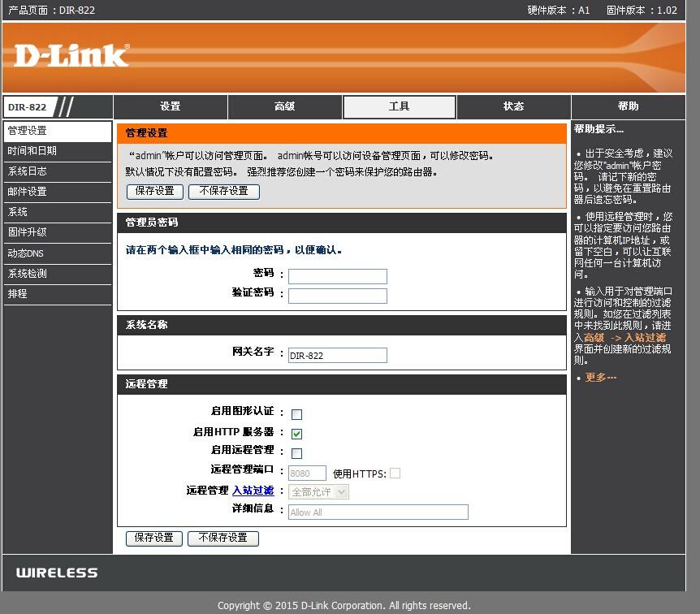The width and height of the screenshot is (700, 614).
Task: Open the 系统 sidebar entry
Action: [57, 213]
